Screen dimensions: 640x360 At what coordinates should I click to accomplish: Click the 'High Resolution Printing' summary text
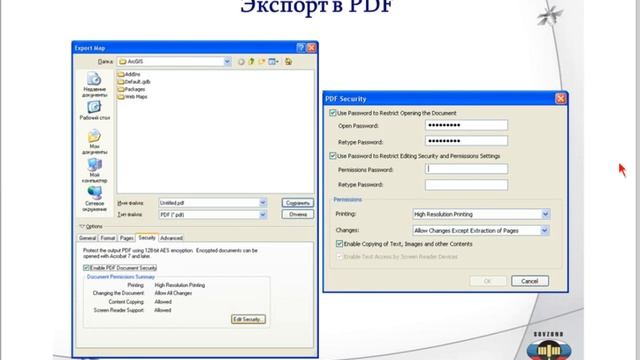(x=180, y=285)
